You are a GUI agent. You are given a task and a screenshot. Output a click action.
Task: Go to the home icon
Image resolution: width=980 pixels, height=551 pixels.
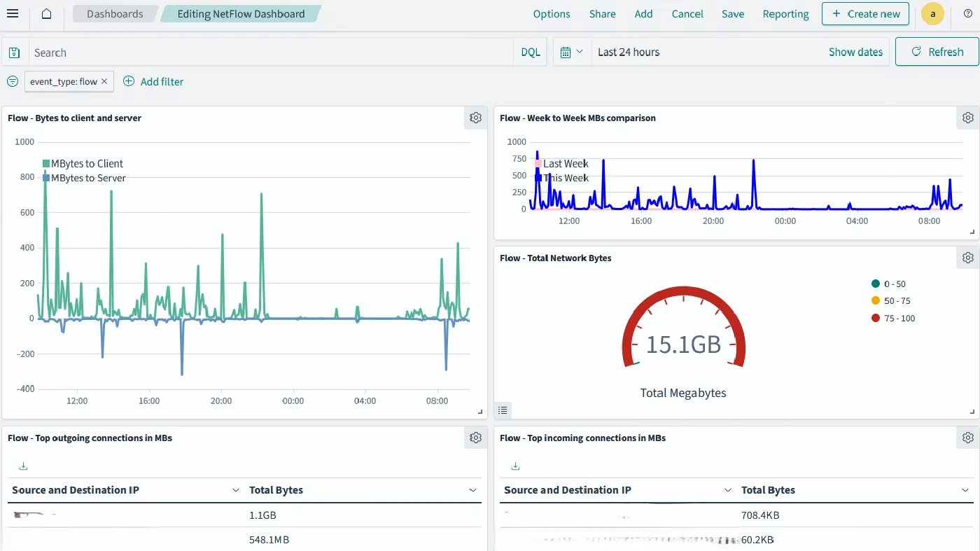coord(46,14)
